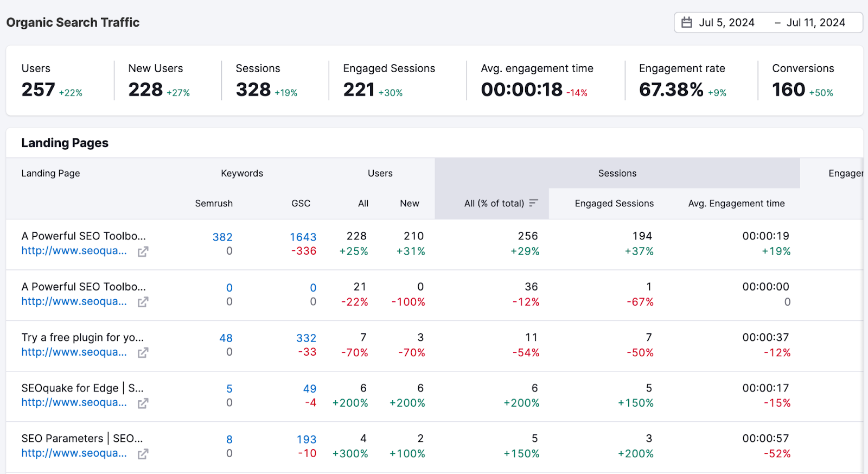Click the GSC keywords column header
Viewport: 868px width, 474px height.
click(x=301, y=204)
